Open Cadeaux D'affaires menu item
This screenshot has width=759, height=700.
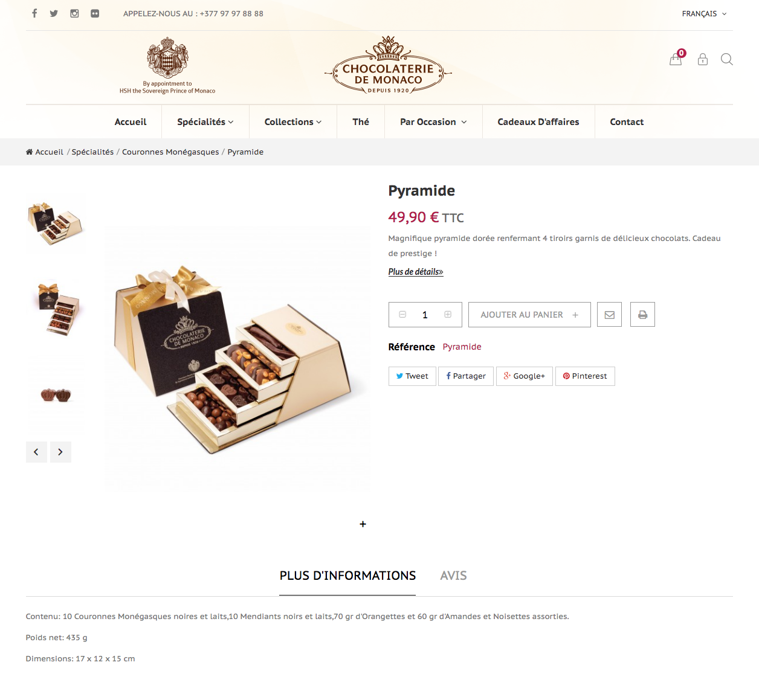point(538,122)
